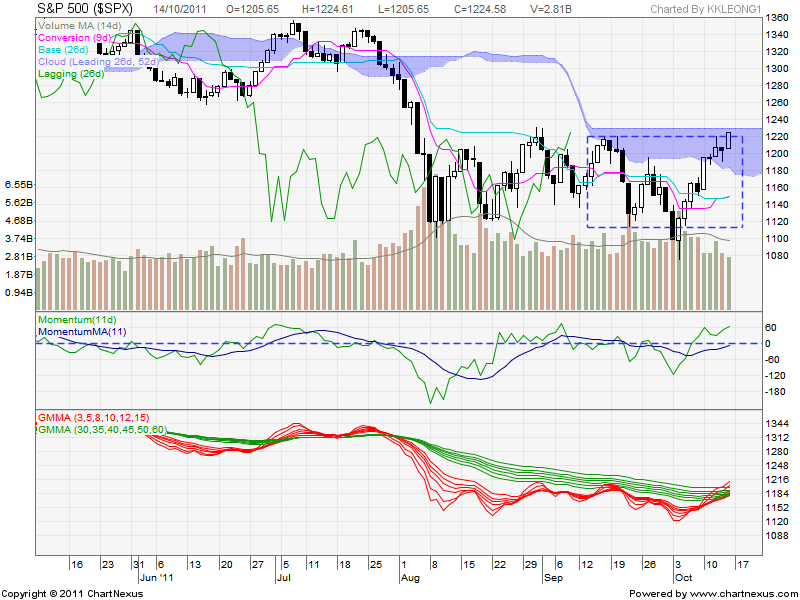Click volume axis label '1.87B'
This screenshot has width=800, height=600.
[19, 275]
